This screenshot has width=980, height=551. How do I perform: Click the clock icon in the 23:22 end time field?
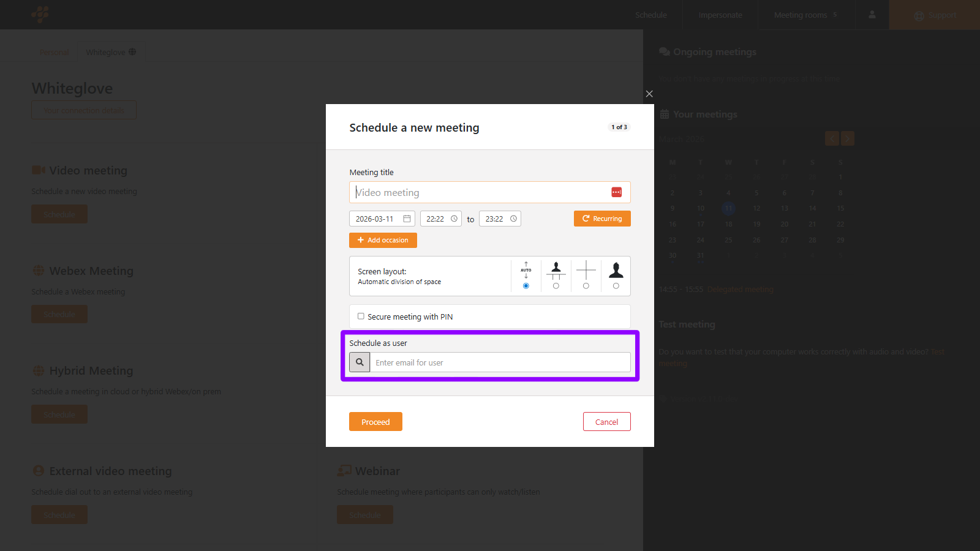(x=513, y=219)
